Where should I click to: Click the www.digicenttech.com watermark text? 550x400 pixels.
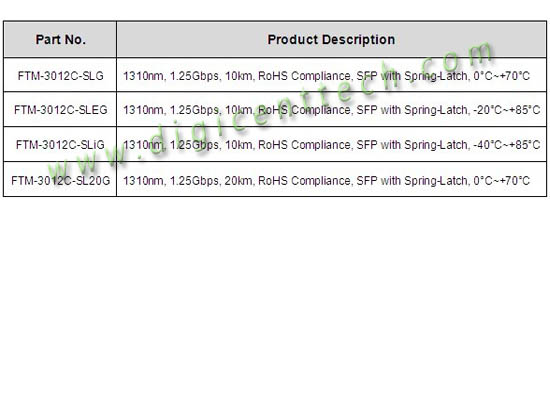(x=270, y=111)
